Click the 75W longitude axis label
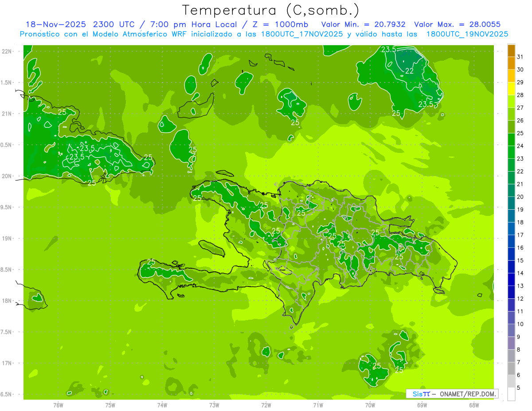This screenshot has height=411, width=532. [x=110, y=405]
